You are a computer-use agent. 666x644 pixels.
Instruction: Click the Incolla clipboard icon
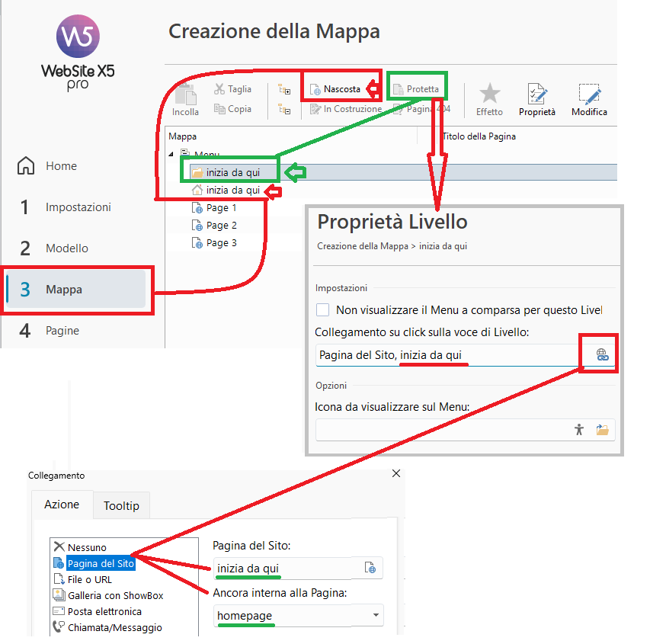(185, 95)
